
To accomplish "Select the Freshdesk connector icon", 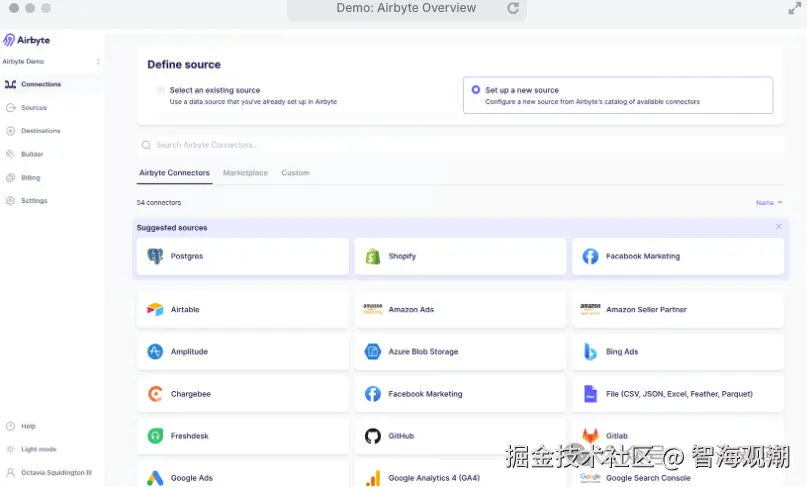I will [155, 436].
